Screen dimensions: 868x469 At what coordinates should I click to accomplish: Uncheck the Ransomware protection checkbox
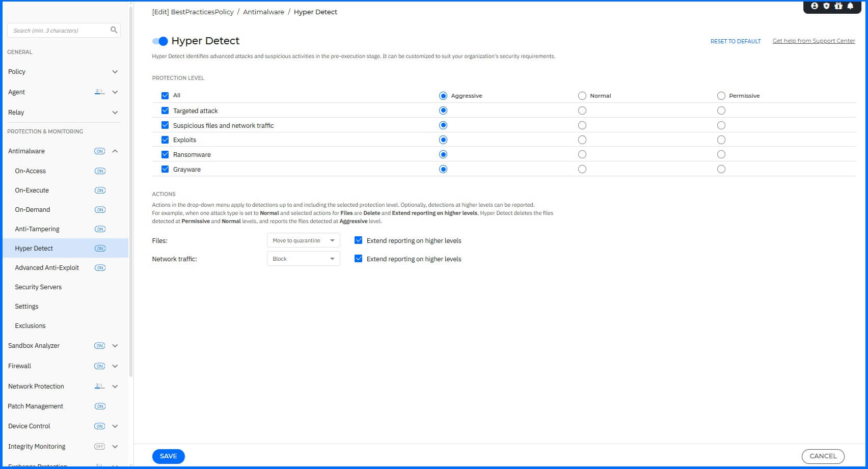tap(165, 154)
